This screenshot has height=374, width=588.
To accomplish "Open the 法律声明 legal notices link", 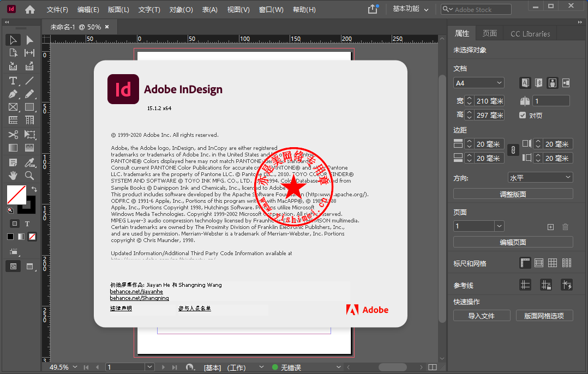I will click(x=121, y=309).
